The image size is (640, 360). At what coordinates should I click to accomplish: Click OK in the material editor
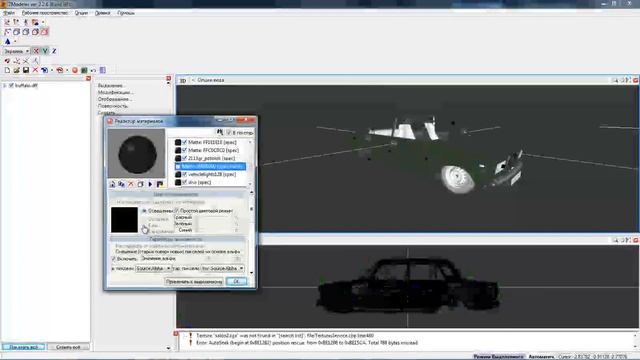pyautogui.click(x=236, y=282)
